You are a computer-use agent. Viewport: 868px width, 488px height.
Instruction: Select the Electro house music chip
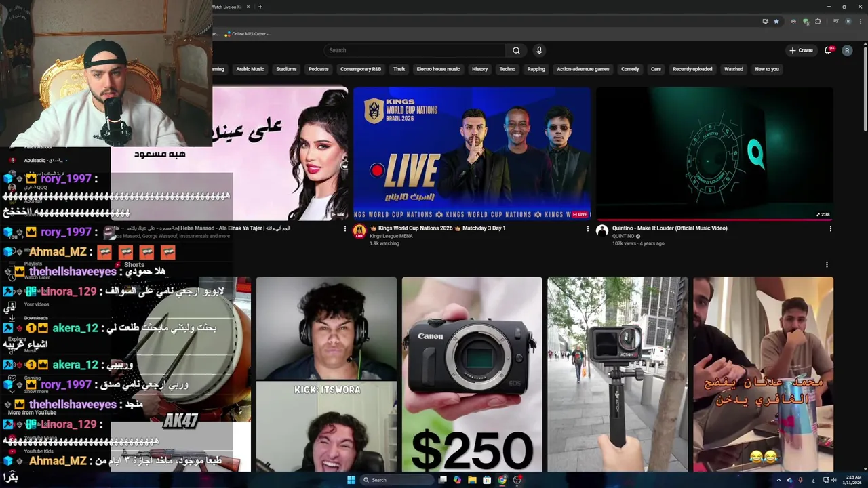pyautogui.click(x=438, y=69)
